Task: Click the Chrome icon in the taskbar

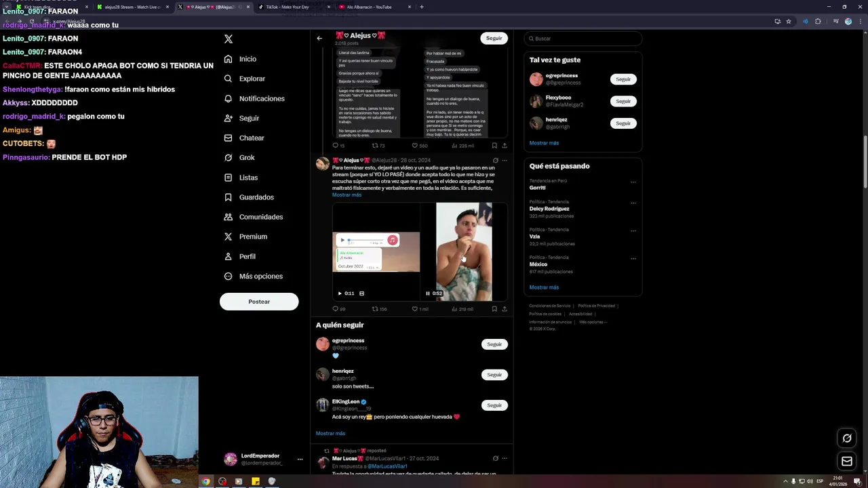Action: (205, 481)
